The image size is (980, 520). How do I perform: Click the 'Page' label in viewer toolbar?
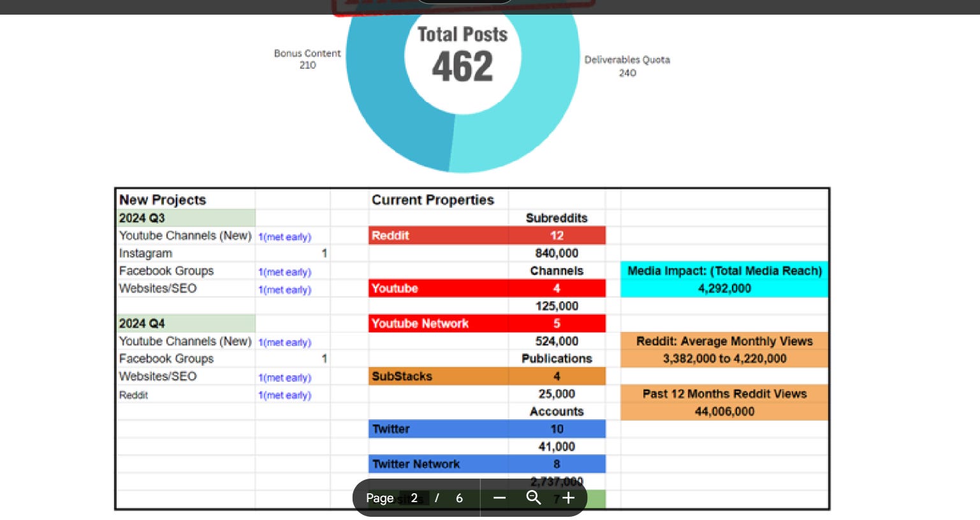click(x=379, y=498)
